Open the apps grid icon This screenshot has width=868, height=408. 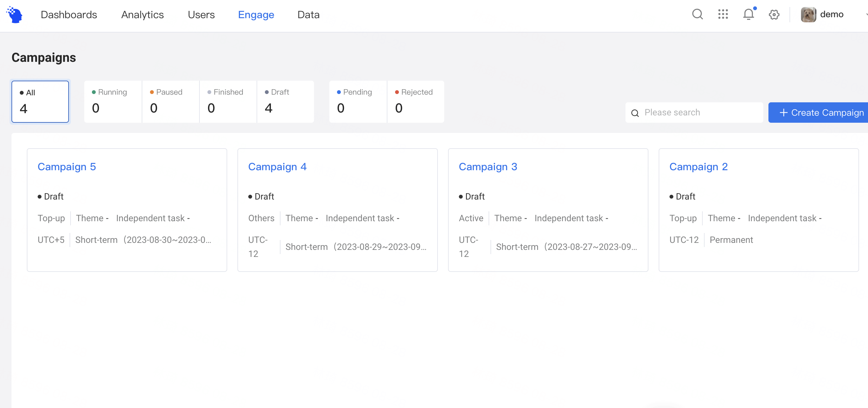[x=723, y=14]
